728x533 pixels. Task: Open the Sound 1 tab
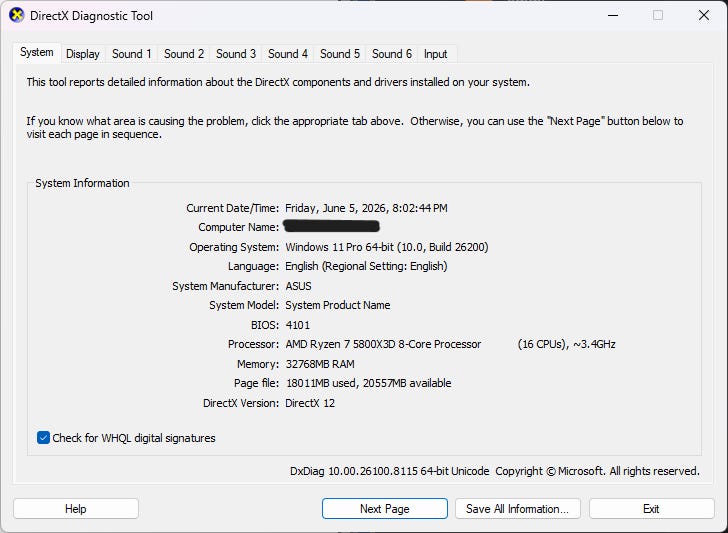pos(132,54)
